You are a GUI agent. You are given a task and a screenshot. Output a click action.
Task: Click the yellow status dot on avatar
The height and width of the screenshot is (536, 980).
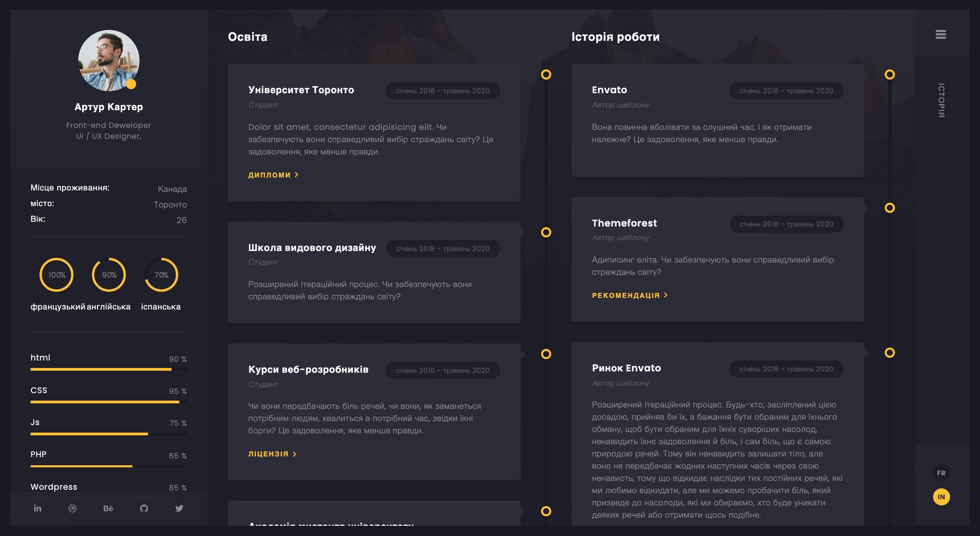point(131,84)
